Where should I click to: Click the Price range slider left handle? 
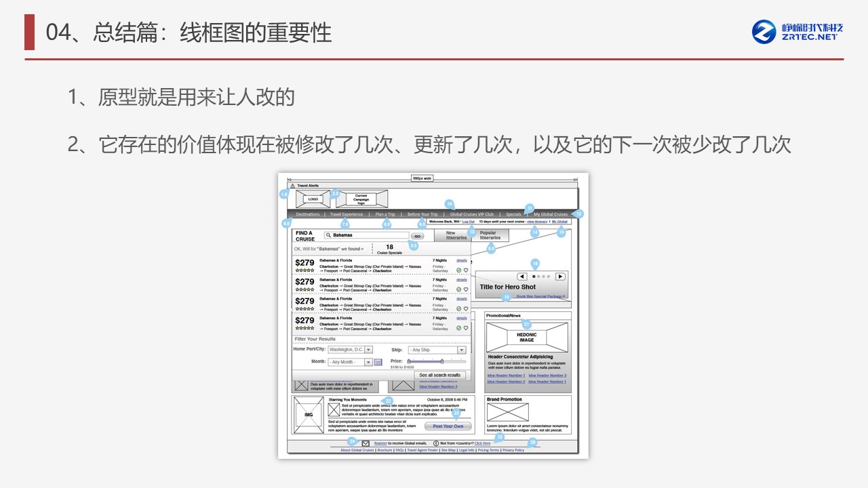pyautogui.click(x=409, y=361)
